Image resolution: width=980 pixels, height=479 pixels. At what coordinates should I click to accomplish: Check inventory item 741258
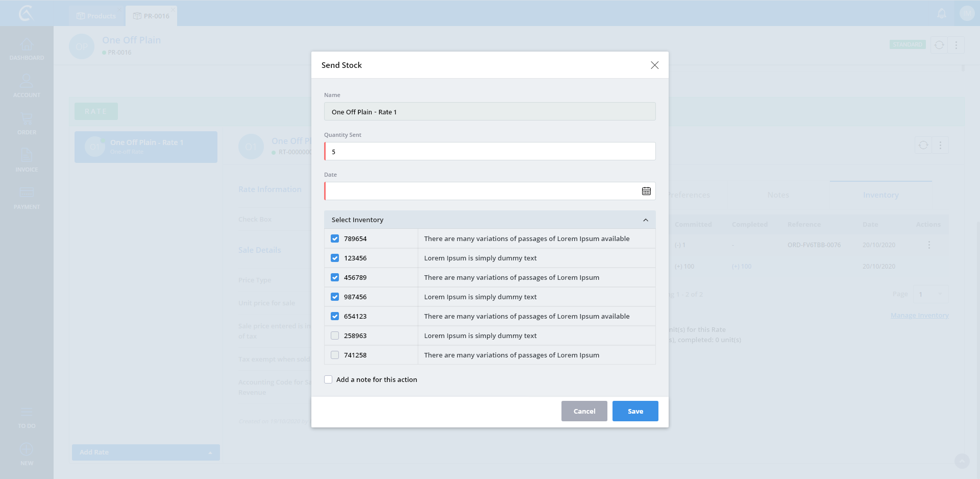coord(335,355)
